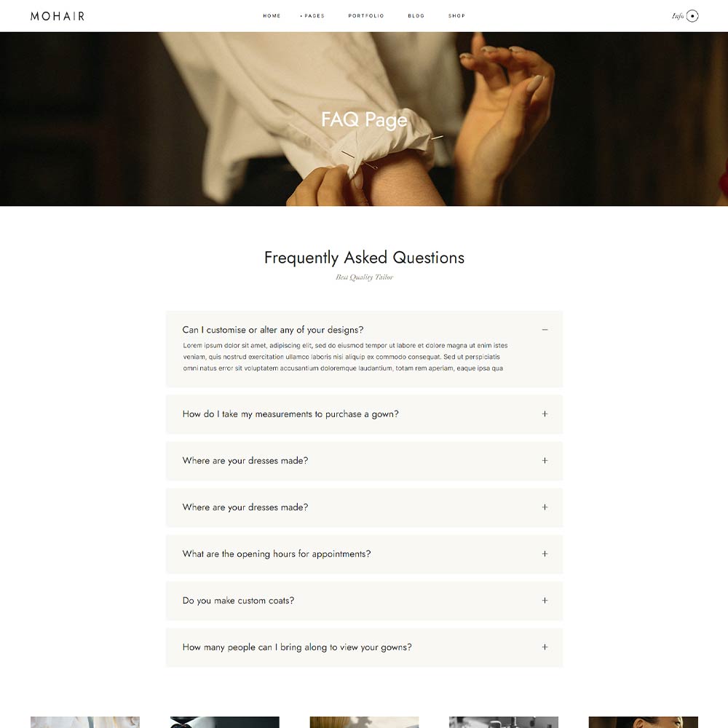Collapse the customise designs answer minus icon
The height and width of the screenshot is (728, 728).
545,330
